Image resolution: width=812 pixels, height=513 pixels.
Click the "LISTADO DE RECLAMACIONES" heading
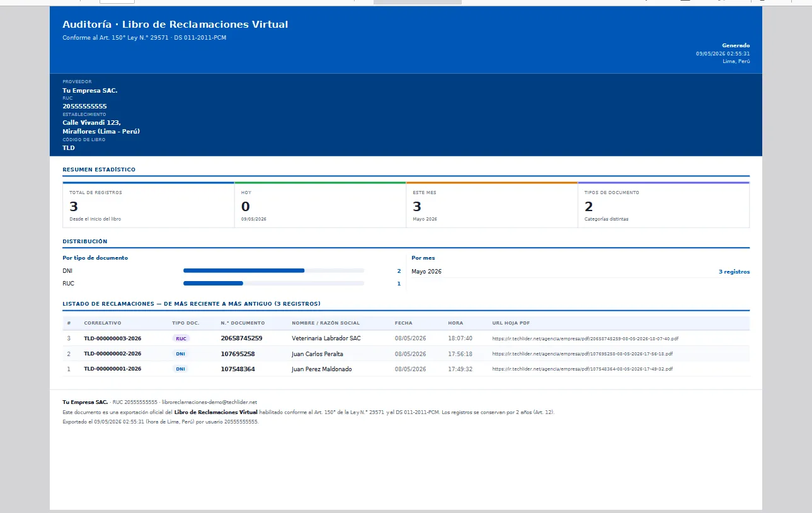tap(192, 304)
